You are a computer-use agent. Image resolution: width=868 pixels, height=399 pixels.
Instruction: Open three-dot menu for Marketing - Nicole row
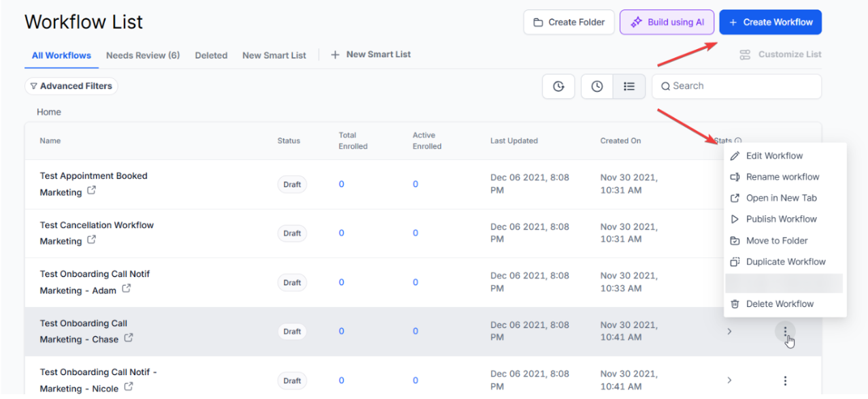tap(785, 381)
